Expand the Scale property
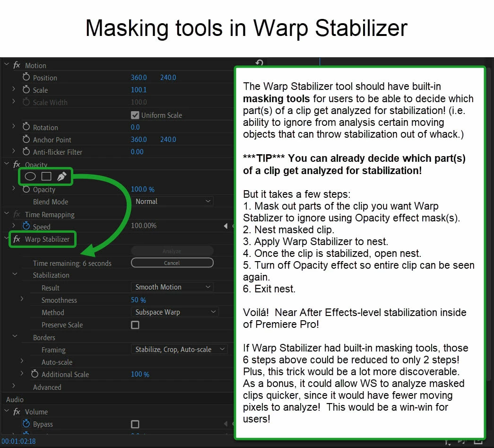The image size is (494, 448). [x=14, y=89]
